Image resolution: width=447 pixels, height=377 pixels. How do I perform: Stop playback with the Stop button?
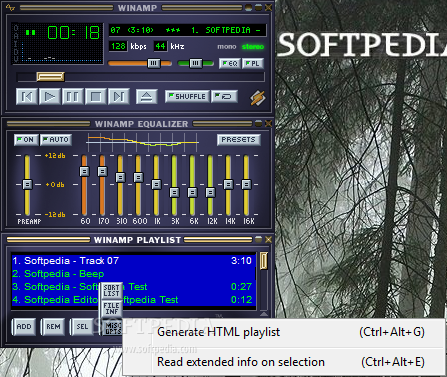pyautogui.click(x=96, y=97)
